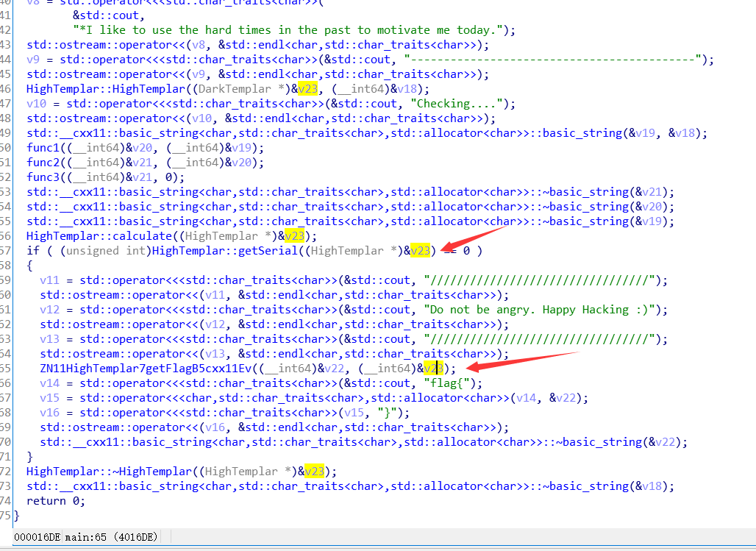The image size is (756, 551).
Task: Select the v22 argument in getFlag call
Action: [335, 369]
